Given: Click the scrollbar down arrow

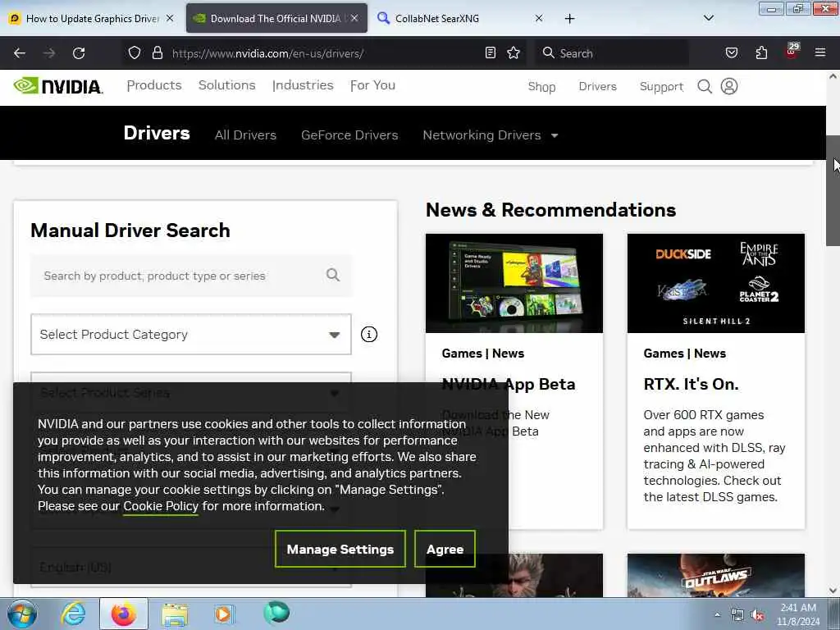Looking at the screenshot, I should 833,591.
